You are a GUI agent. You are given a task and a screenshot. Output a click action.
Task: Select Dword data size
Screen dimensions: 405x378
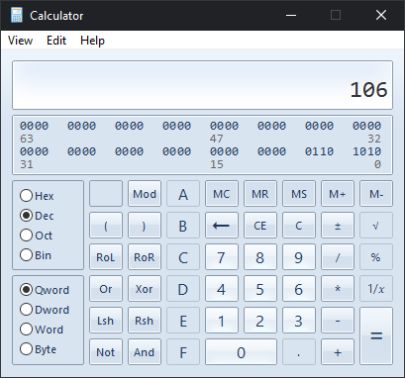(45, 310)
